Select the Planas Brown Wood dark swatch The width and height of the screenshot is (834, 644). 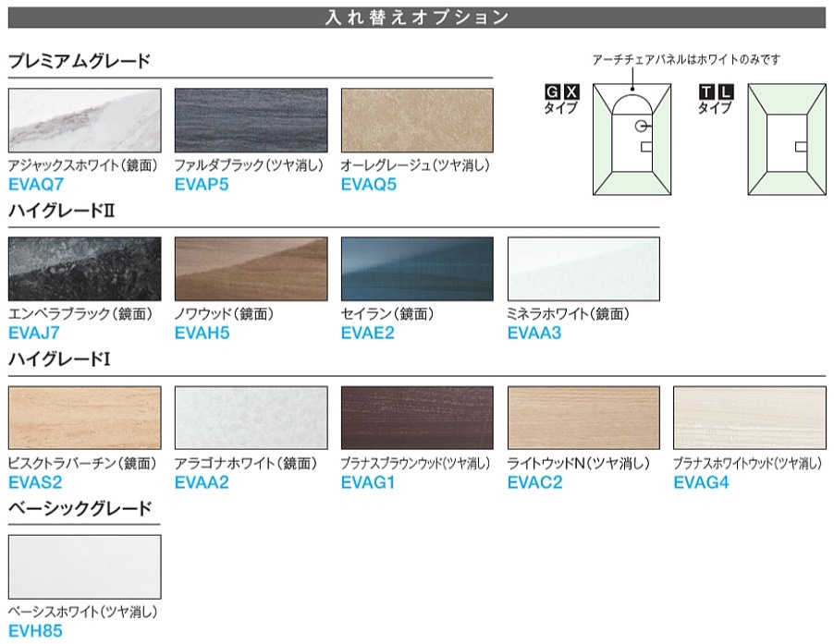tap(417, 419)
